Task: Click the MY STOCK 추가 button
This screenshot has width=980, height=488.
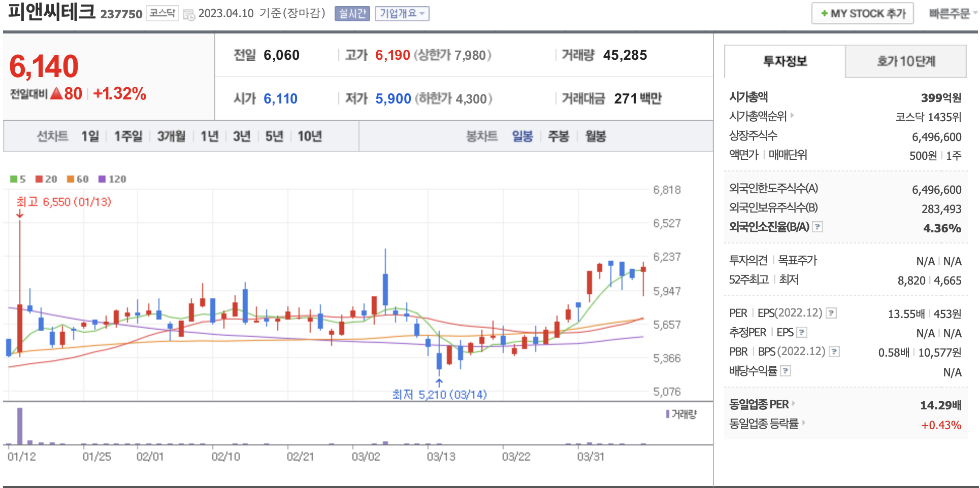Action: (862, 14)
